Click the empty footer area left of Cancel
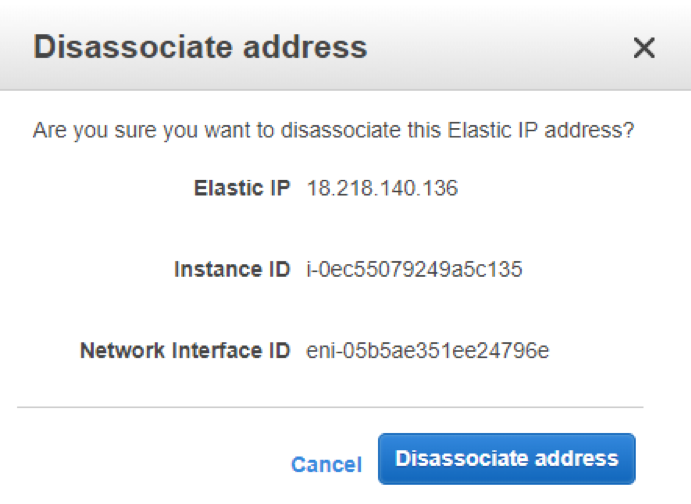691x504 pixels. click(150, 460)
